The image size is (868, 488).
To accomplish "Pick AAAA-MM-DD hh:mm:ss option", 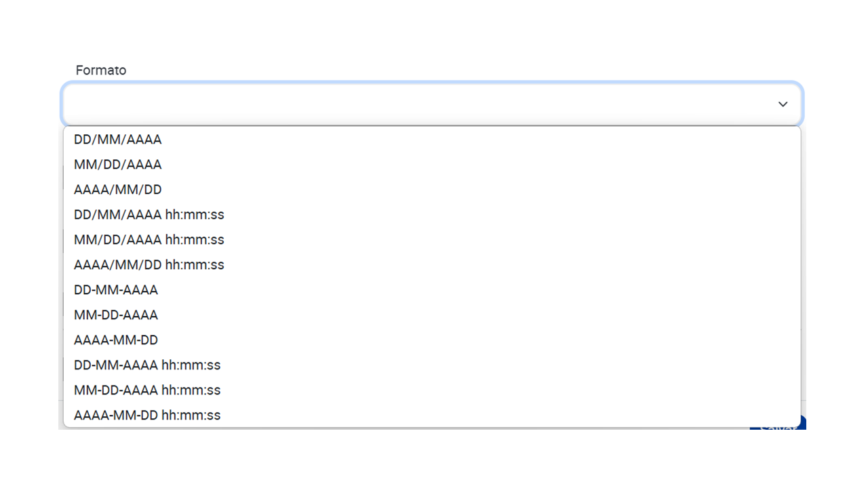I will (432, 415).
